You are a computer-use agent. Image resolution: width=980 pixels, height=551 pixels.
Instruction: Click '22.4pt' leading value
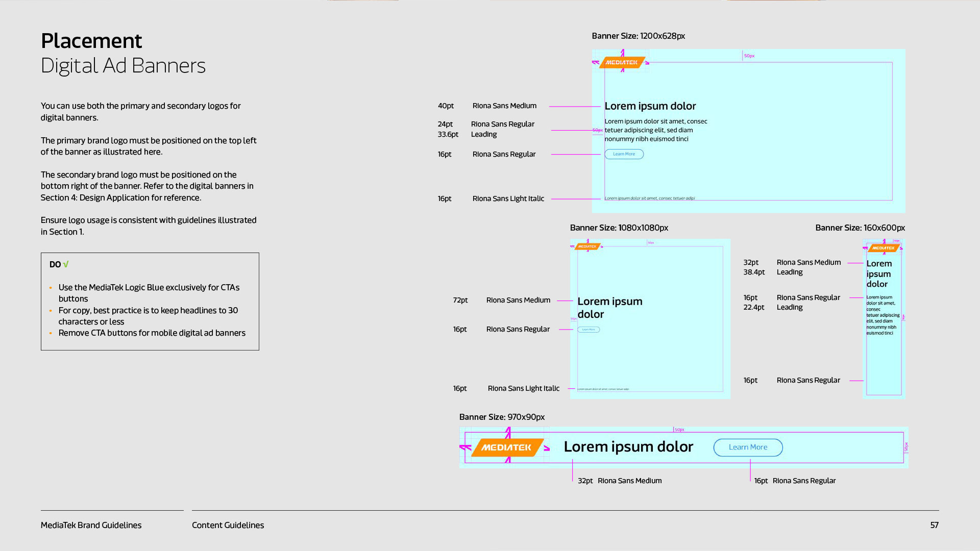[x=754, y=307]
